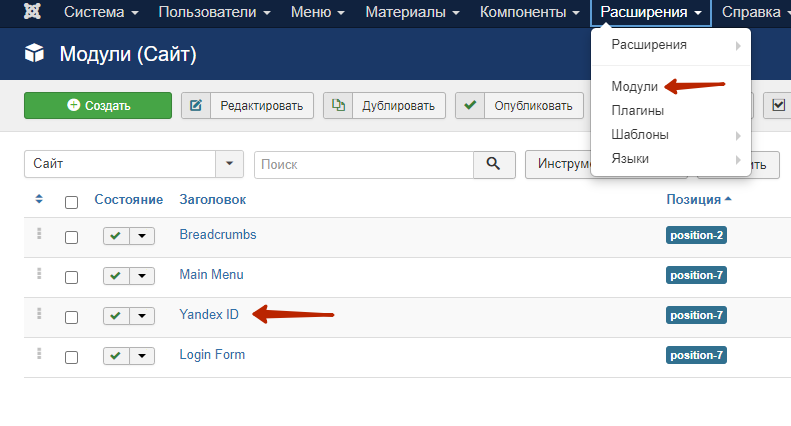Viewport: 791px width, 426px height.
Task: Click the green published checkmark for Breadcrumbs
Action: (x=116, y=236)
